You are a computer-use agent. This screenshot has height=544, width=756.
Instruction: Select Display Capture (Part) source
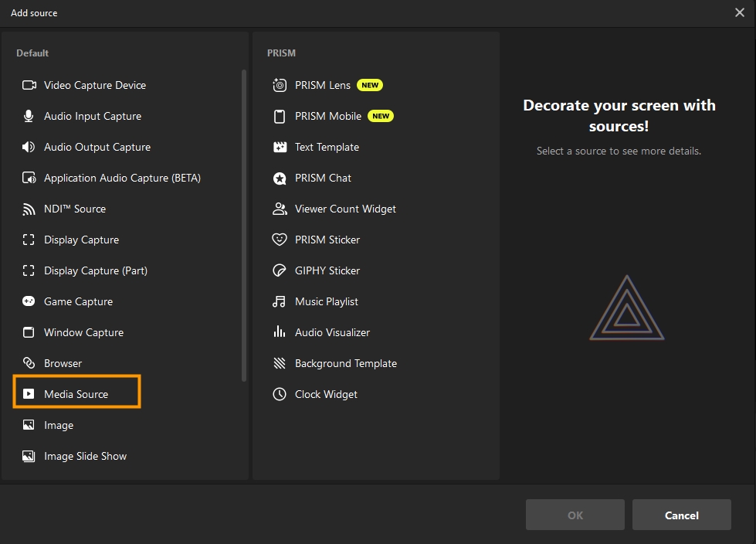pos(95,270)
